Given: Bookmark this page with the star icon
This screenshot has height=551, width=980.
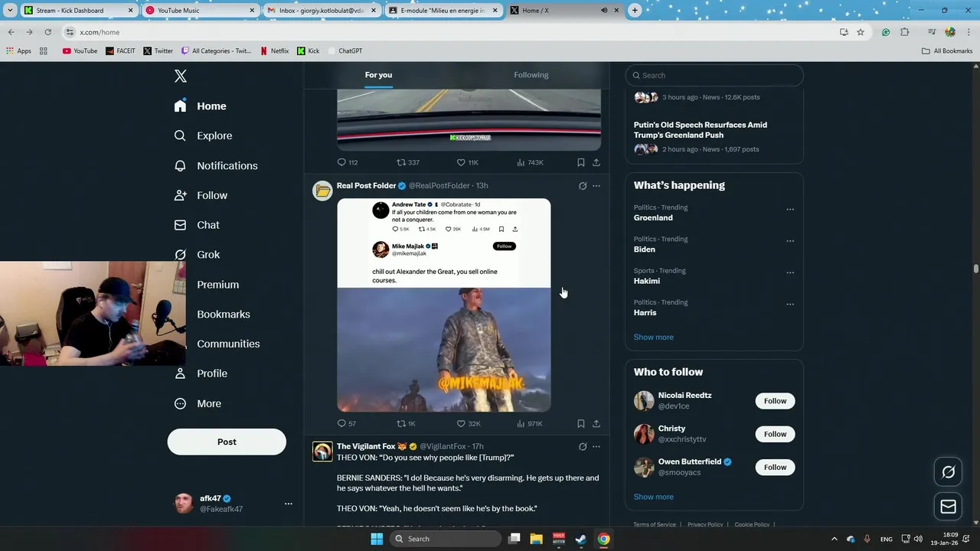Looking at the screenshot, I should click(861, 32).
